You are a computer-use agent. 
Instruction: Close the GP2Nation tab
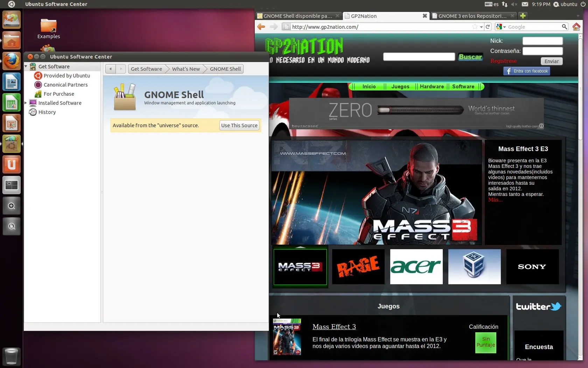[x=425, y=16]
